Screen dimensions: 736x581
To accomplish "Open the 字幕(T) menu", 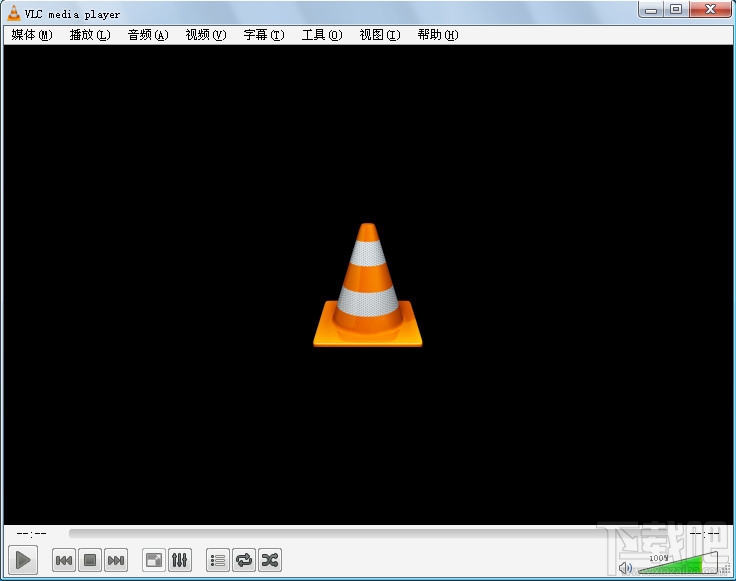I will tap(264, 35).
